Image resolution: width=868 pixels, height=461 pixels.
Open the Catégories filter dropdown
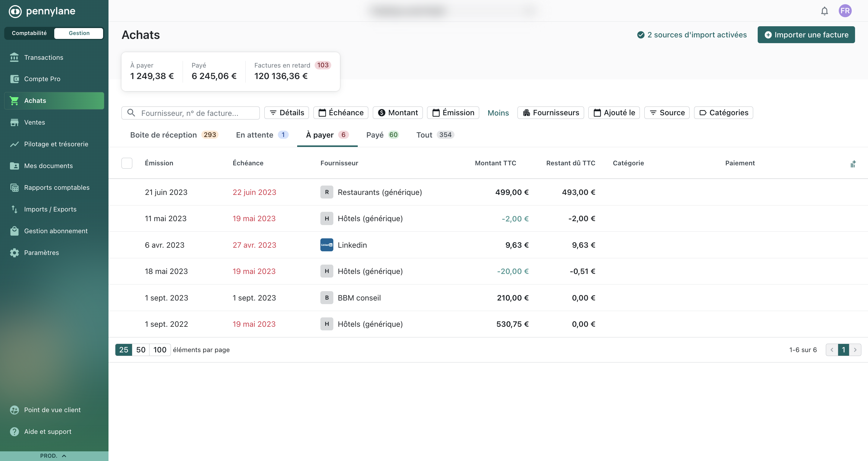coord(723,113)
